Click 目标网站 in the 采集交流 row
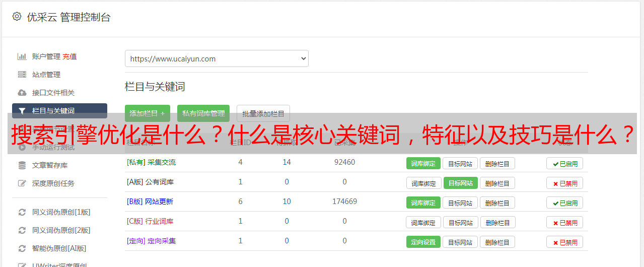The width and height of the screenshot is (644, 267). 460,163
